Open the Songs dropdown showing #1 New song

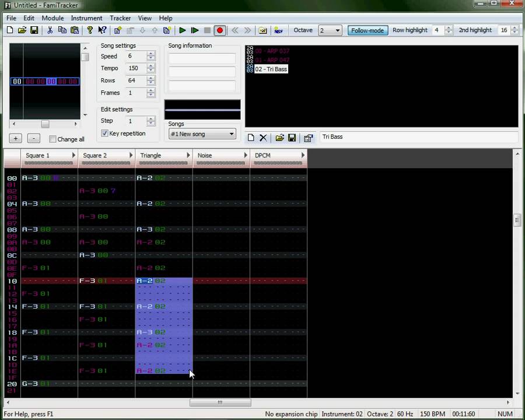202,134
